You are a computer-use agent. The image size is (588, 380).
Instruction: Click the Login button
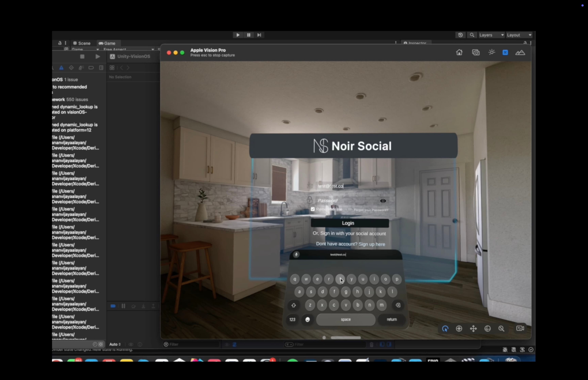350,223
